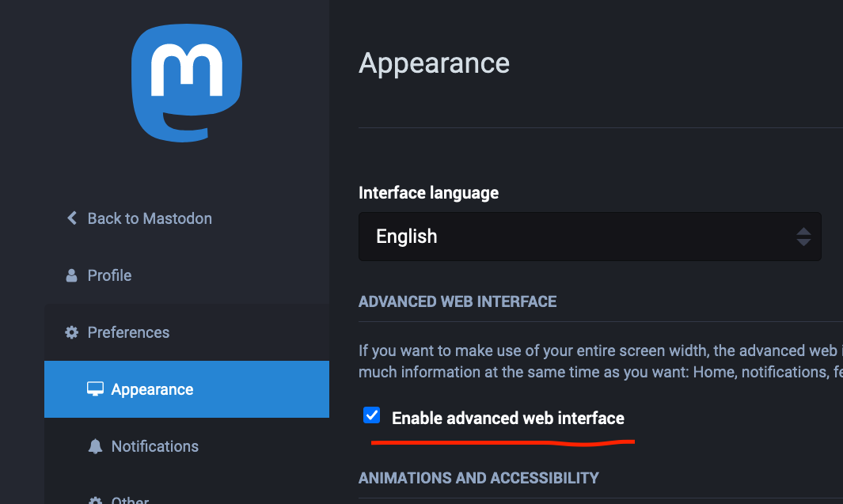Screen dimensions: 843x504
Task: Open the Notifications preferences text item
Action: click(x=154, y=446)
